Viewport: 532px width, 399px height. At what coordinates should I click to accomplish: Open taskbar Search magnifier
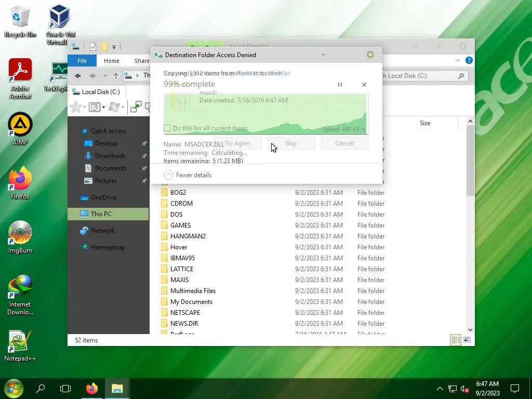pyautogui.click(x=41, y=389)
